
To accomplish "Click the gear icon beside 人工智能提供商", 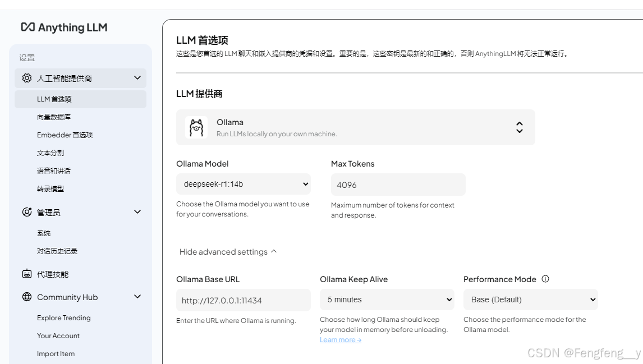I will pos(27,78).
